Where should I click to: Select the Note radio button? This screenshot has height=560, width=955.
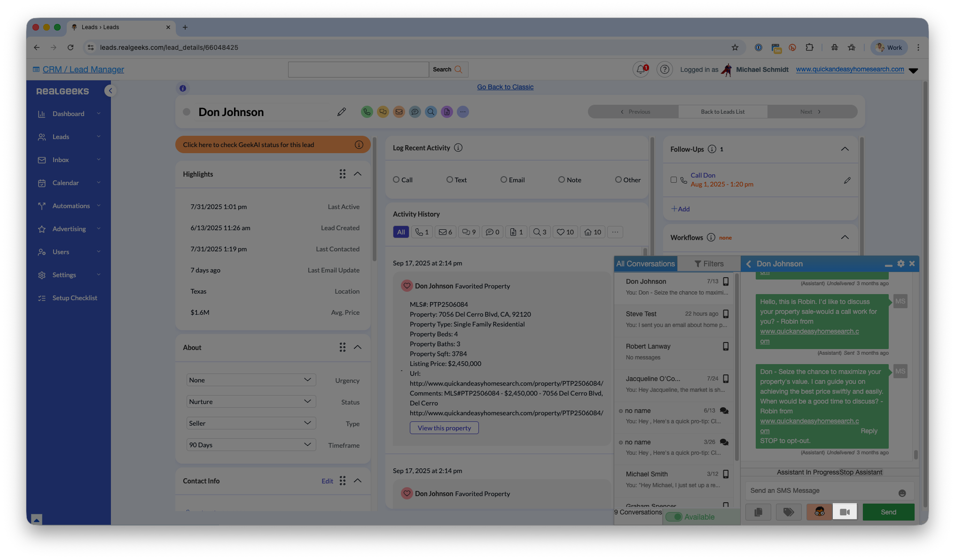tap(561, 179)
